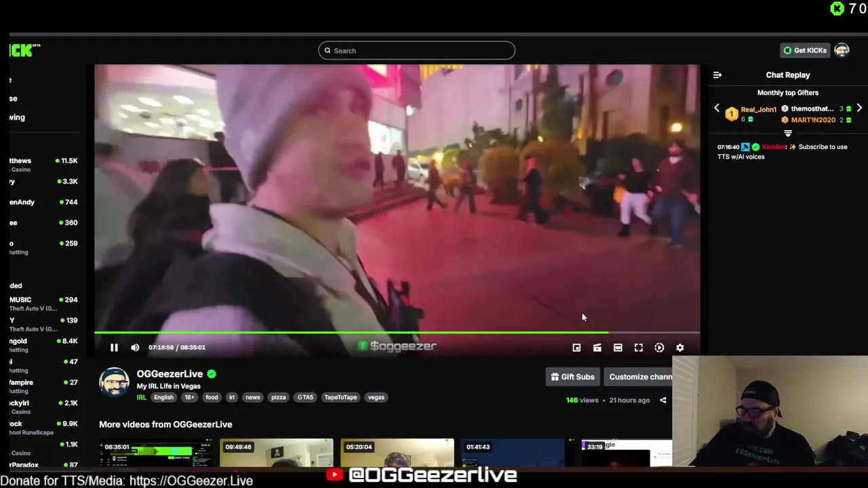Select the English tag
868x488 pixels.
[x=163, y=398]
